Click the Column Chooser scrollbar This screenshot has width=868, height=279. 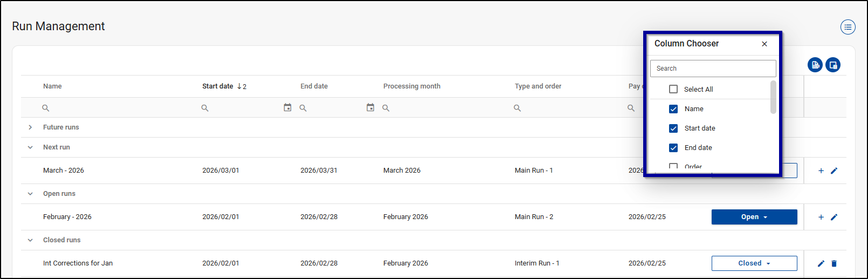coord(773,98)
